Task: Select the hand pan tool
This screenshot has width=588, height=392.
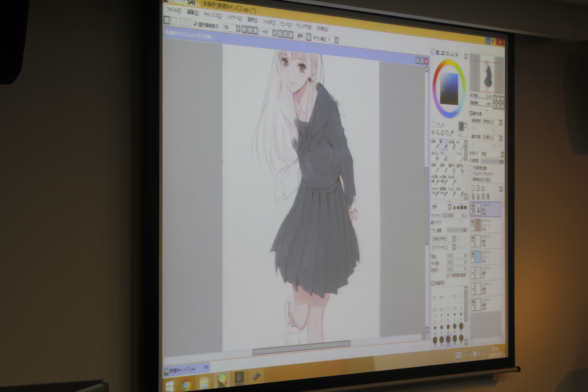Action: point(447,133)
